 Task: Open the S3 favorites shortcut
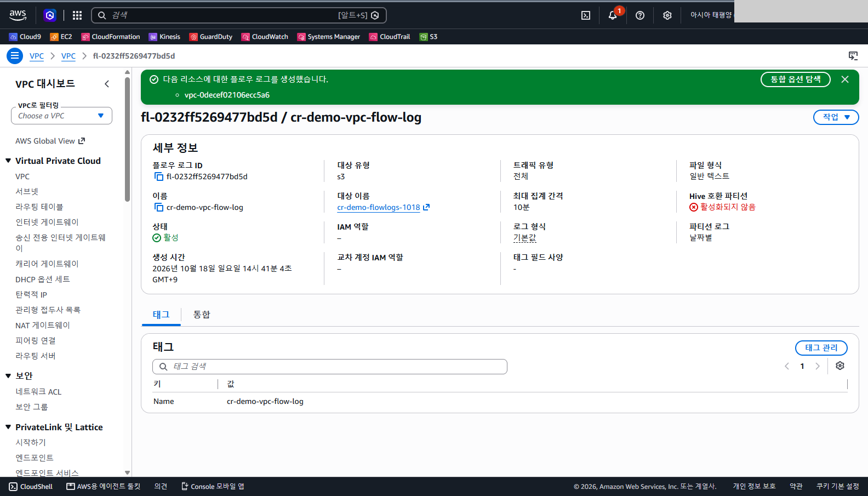tap(429, 37)
